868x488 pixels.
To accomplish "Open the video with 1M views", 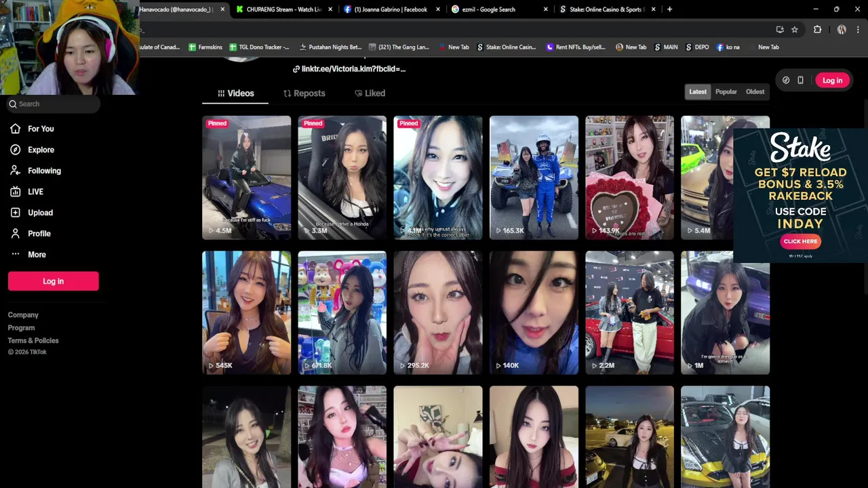I will tap(725, 313).
